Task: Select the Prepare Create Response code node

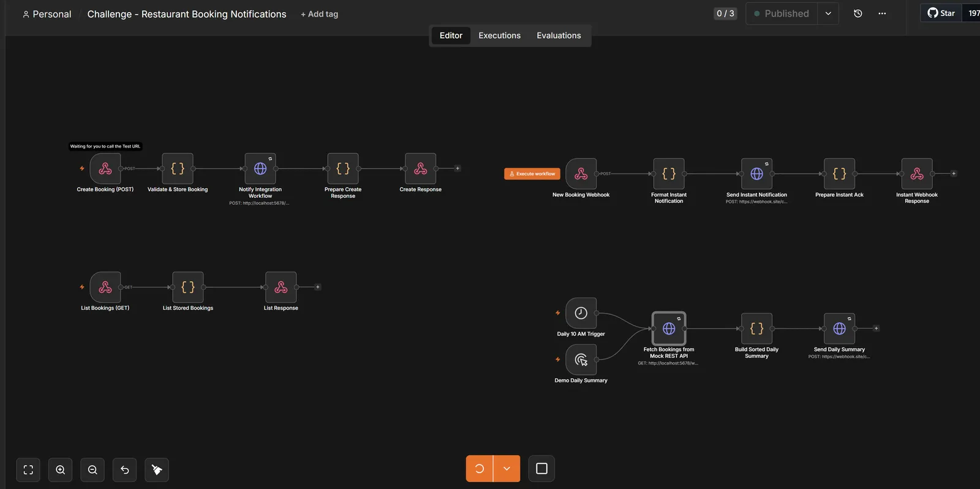Action: [343, 169]
